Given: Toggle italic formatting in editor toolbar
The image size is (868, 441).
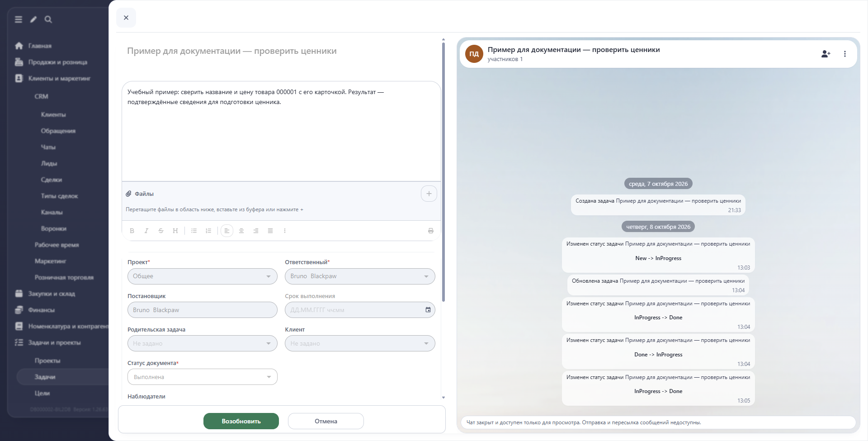Looking at the screenshot, I should tap(146, 231).
